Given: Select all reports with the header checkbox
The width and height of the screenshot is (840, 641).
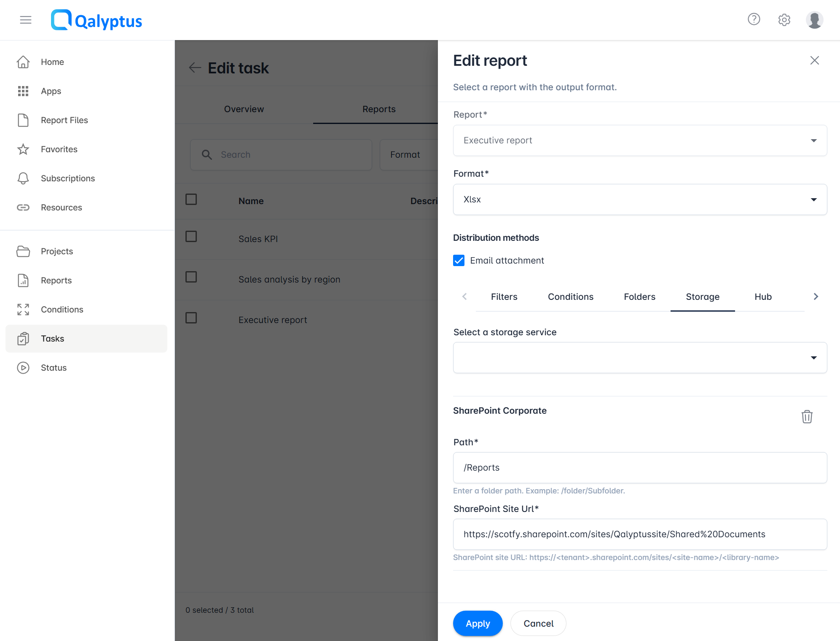Looking at the screenshot, I should 191,199.
